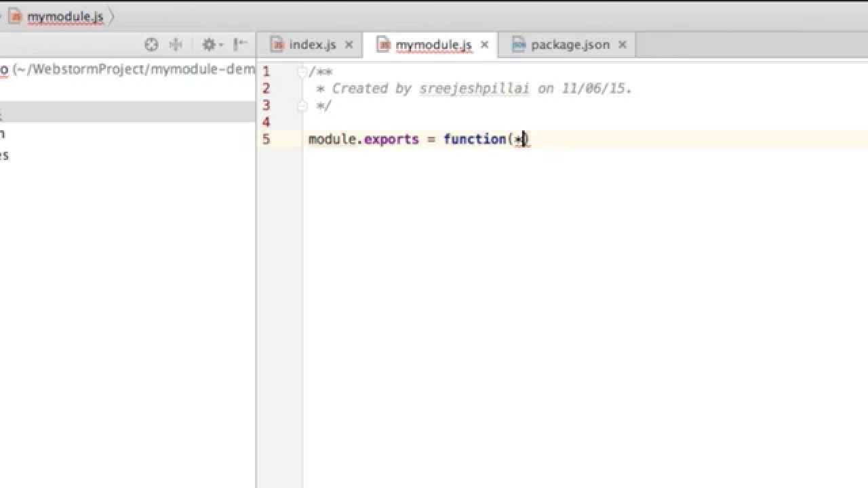Click the project root path WebstormProject/mymodule-demo
The image size is (868, 488).
click(133, 69)
